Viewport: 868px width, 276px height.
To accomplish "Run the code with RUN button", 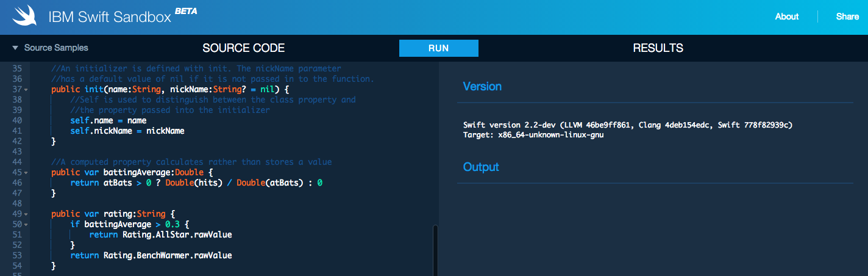I will [x=439, y=48].
